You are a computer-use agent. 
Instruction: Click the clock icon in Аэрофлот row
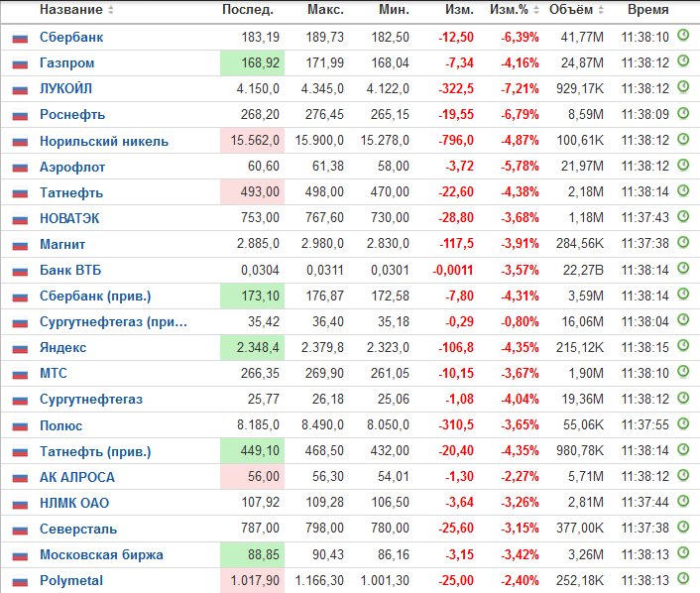click(683, 165)
